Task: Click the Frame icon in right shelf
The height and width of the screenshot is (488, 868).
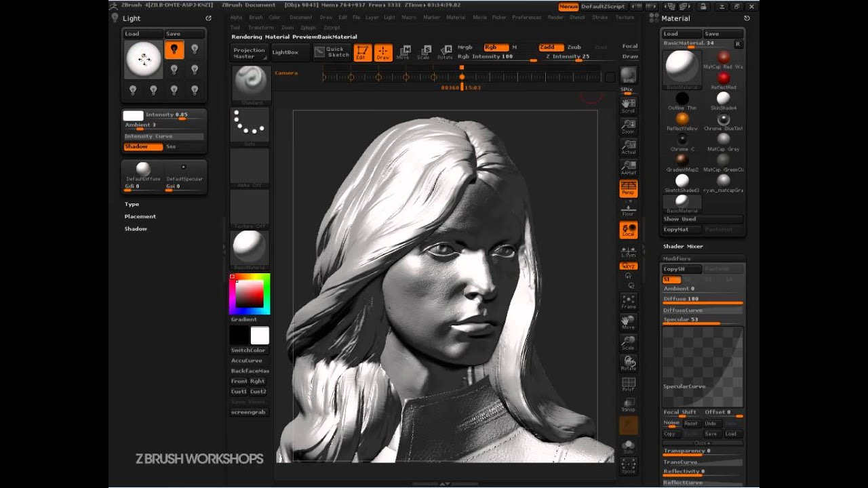Action: pos(629,302)
